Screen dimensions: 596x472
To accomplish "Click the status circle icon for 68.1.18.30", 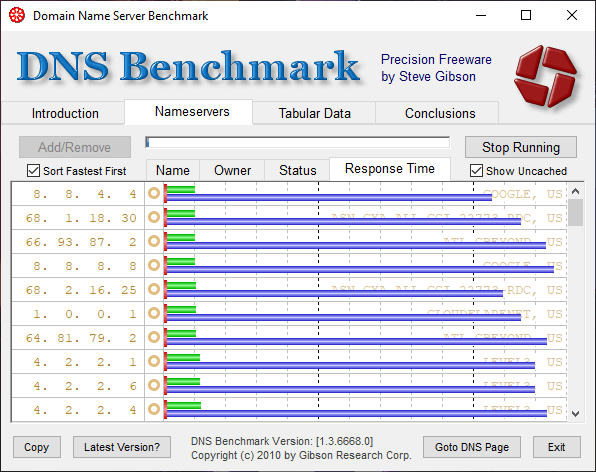I will click(x=154, y=217).
